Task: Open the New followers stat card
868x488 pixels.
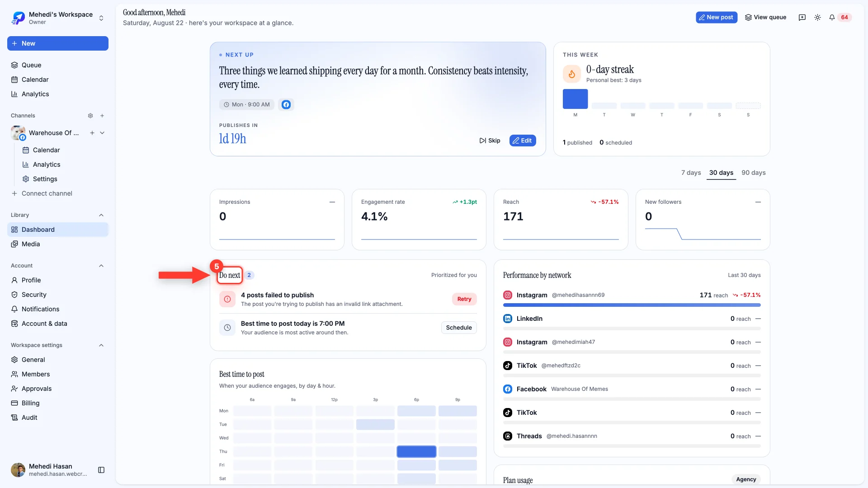Action: [703, 220]
